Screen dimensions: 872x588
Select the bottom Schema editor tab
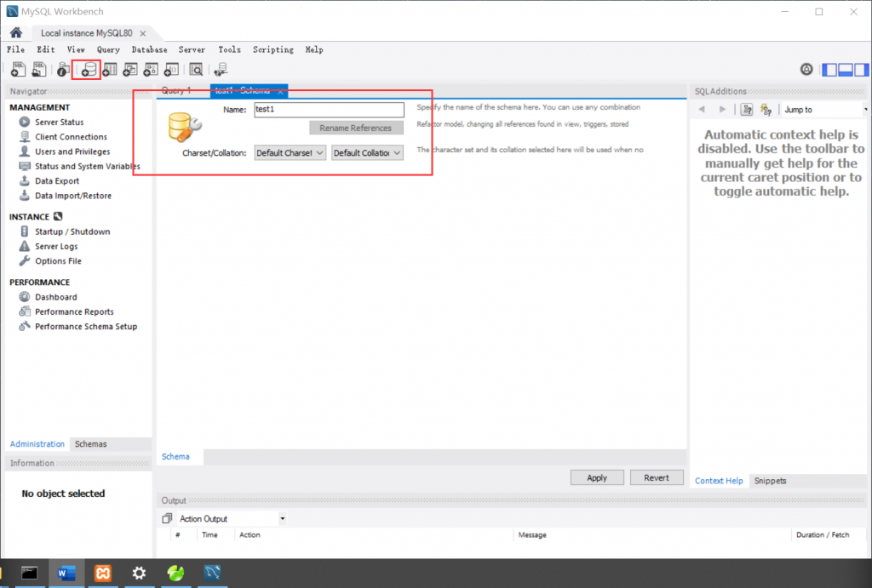tap(175, 456)
